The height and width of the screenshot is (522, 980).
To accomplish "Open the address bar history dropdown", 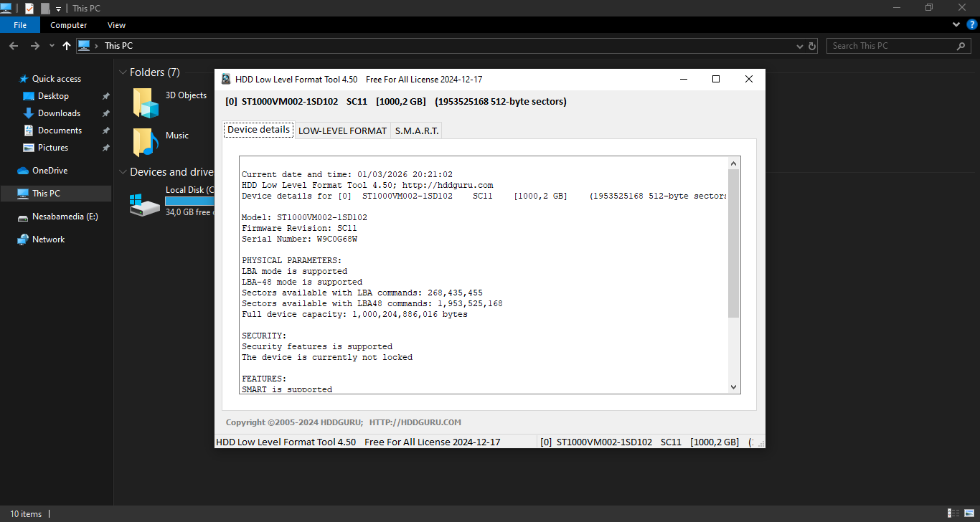I will [800, 46].
